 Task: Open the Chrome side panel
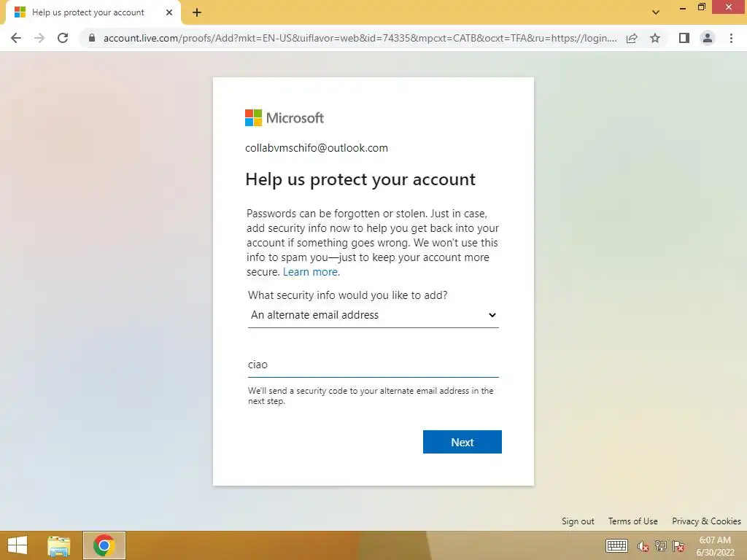coord(684,38)
